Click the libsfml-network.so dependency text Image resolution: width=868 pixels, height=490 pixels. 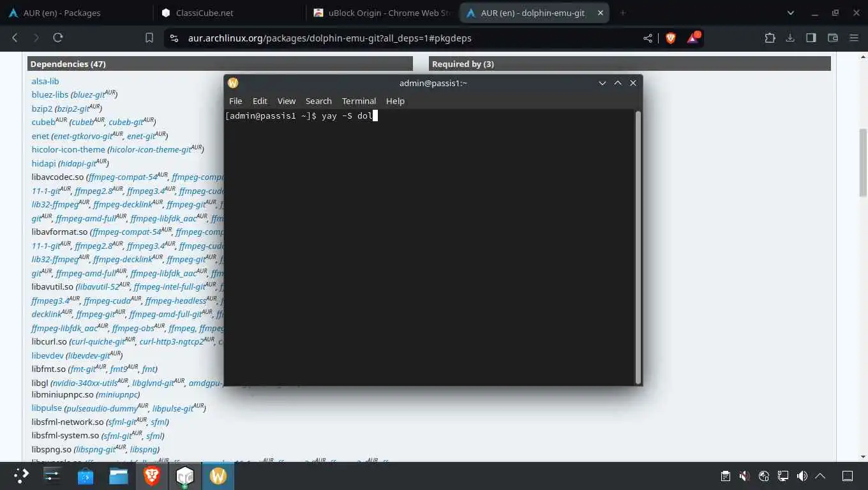(68, 422)
